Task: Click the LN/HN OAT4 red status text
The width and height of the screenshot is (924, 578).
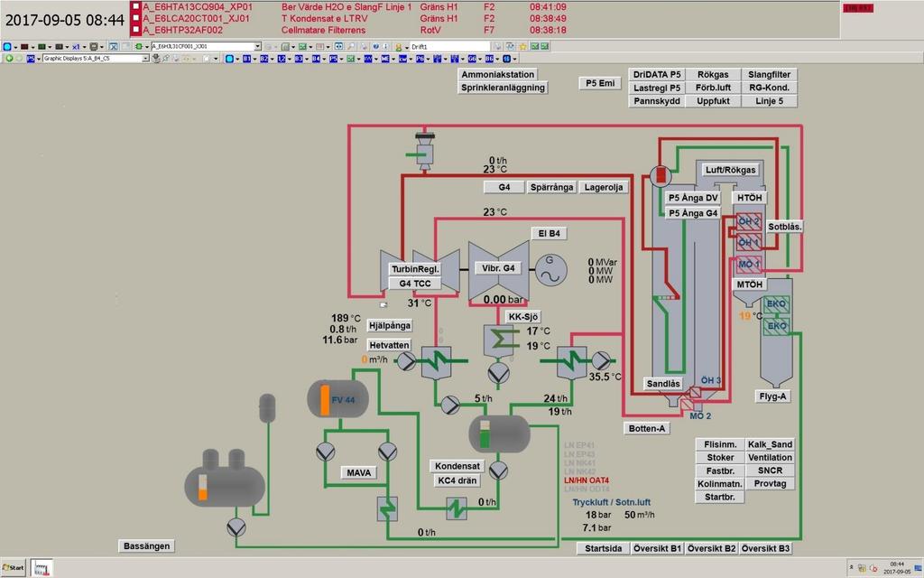Action: tap(587, 480)
